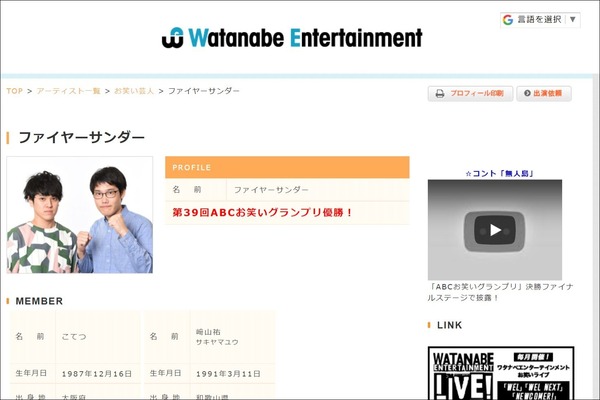Open the ☆コント「無人島」 video title link
600x400 pixels.
point(499,173)
